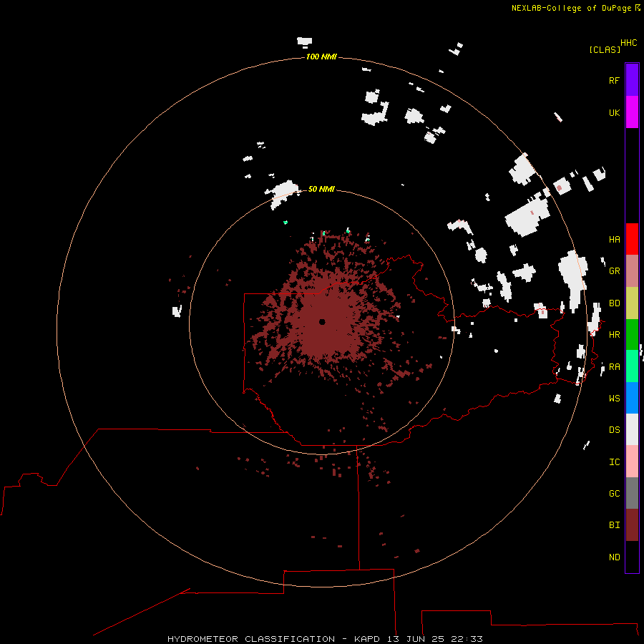The height and width of the screenshot is (644, 644).
Task: Click the ND black legend swatch
Action: click(x=632, y=557)
